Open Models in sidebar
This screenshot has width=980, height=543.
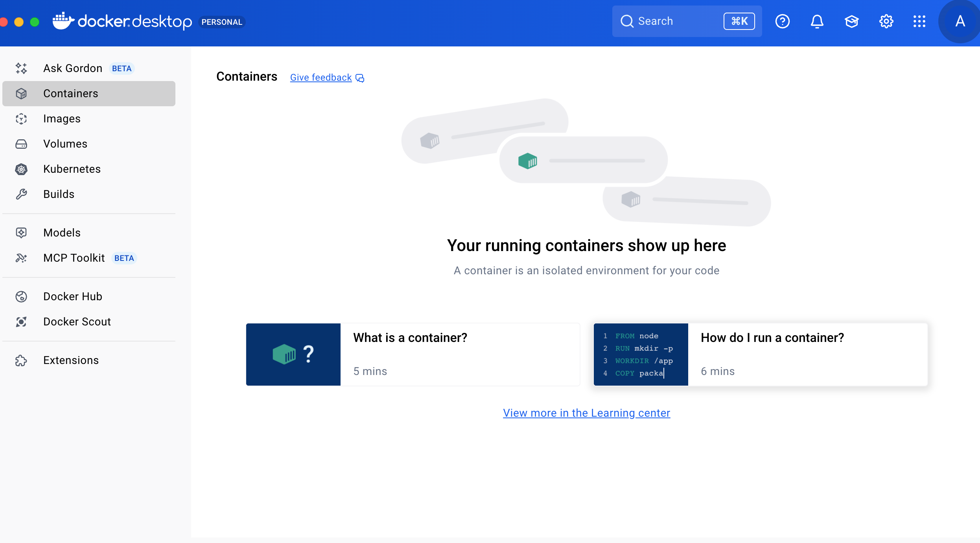(x=62, y=233)
